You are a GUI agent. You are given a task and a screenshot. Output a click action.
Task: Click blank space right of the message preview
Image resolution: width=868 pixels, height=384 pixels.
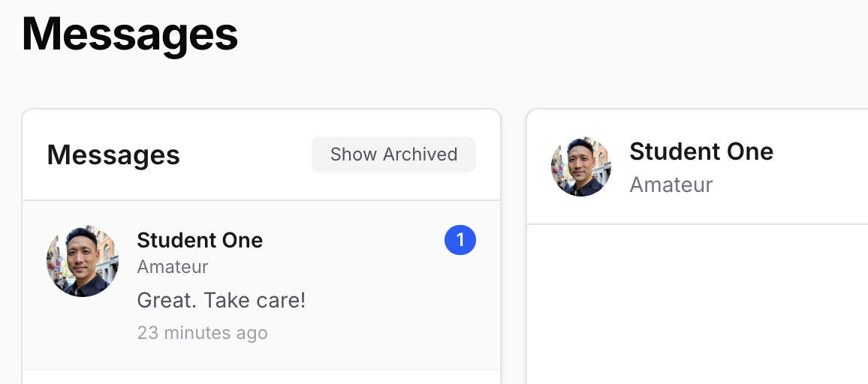[398, 301]
